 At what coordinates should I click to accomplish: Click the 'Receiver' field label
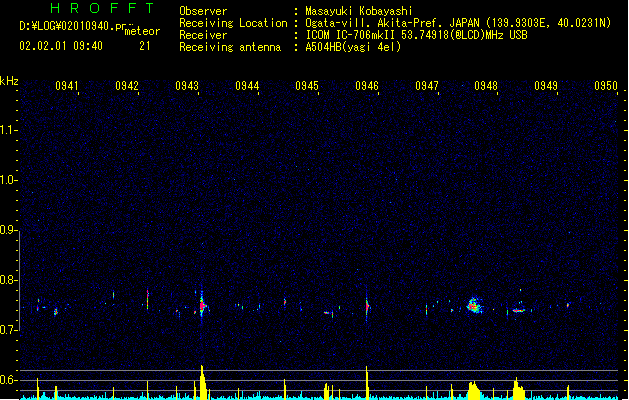click(x=203, y=35)
